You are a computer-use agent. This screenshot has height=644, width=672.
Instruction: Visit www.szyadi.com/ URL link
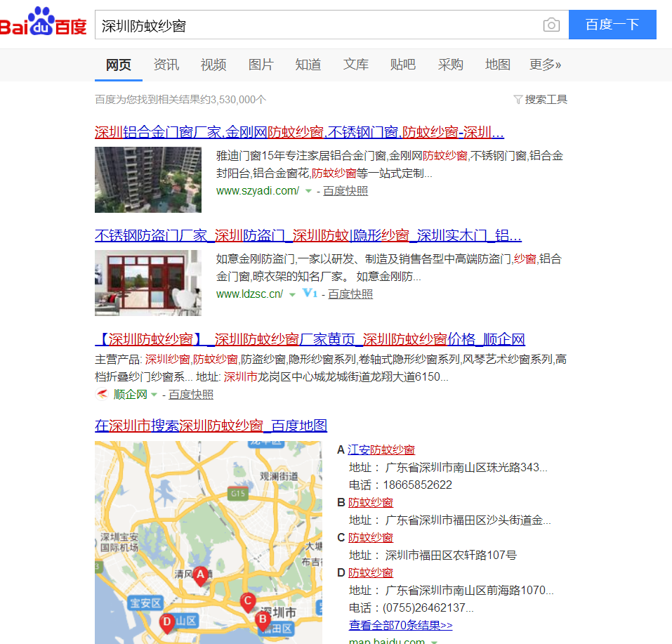[x=258, y=191]
